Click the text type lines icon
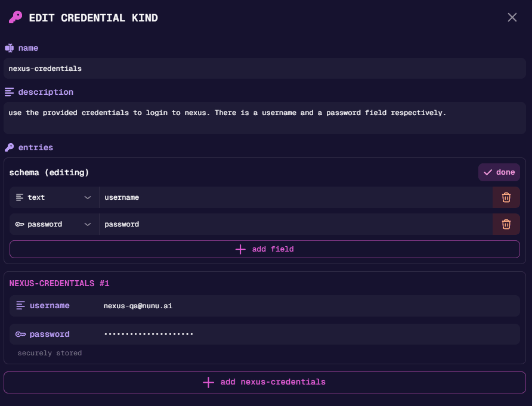532x406 pixels. pos(20,197)
